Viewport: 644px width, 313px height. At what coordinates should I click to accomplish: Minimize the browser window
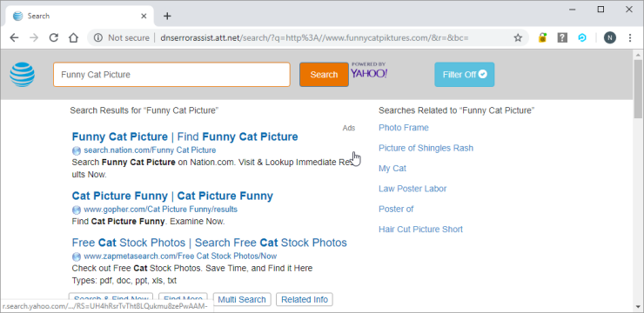coord(573,9)
